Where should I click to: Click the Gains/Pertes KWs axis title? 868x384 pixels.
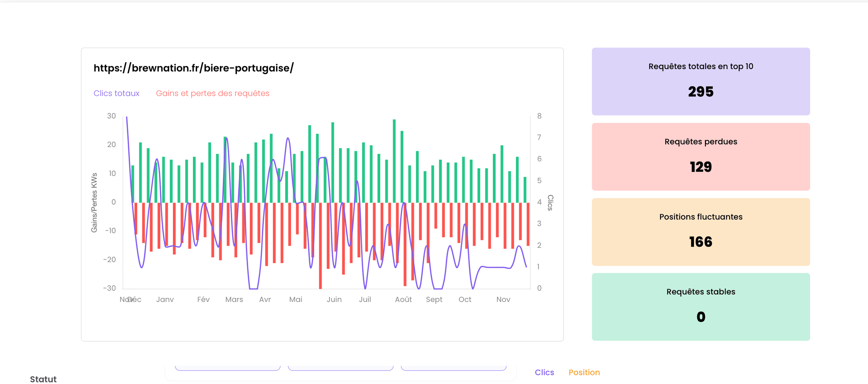94,202
